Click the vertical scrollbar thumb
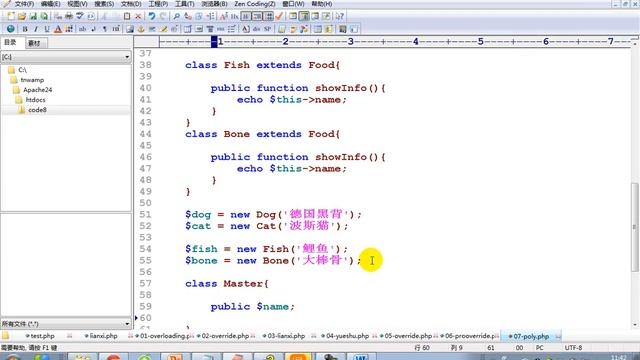The image size is (640, 360). pyautogui.click(x=634, y=227)
